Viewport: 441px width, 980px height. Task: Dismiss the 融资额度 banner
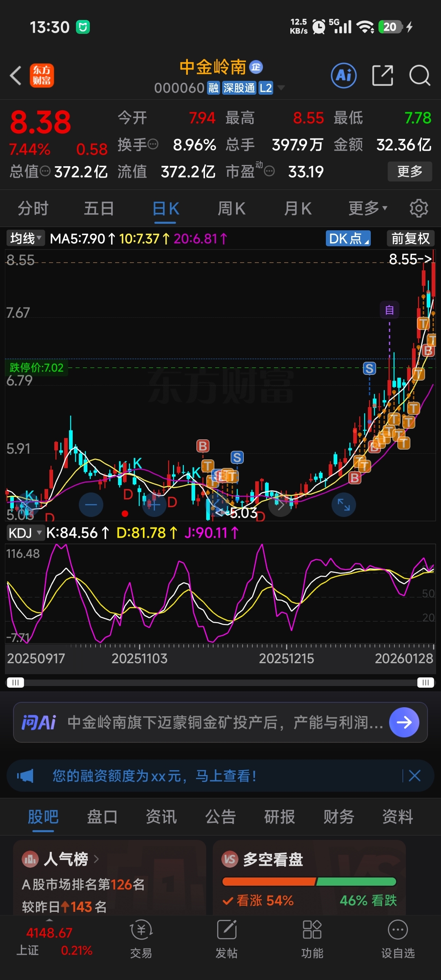[414, 776]
